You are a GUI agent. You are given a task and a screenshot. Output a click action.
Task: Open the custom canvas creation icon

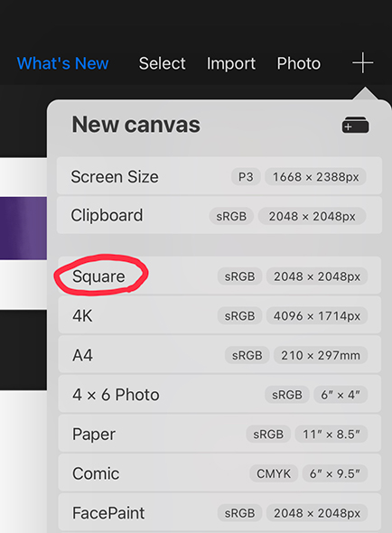click(355, 125)
